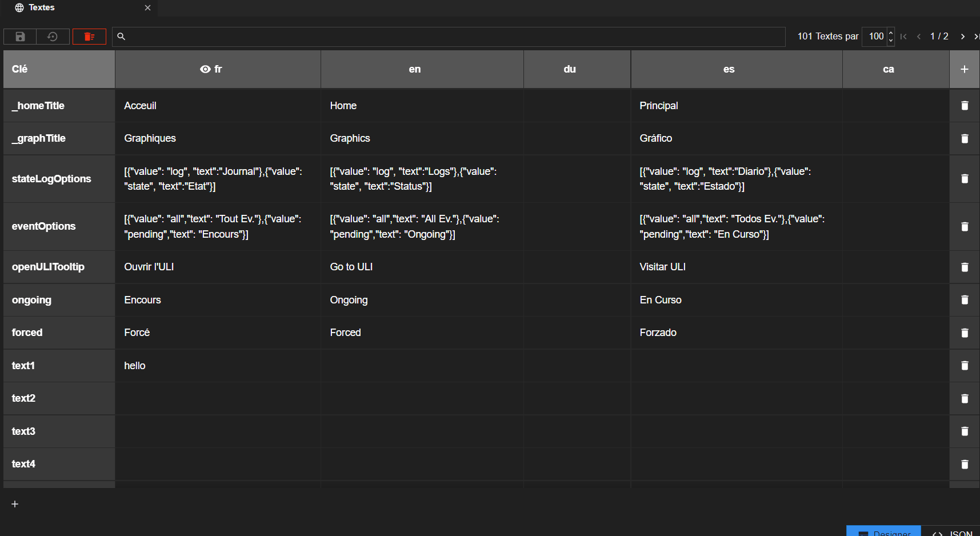Add a new text row at the bottom

pyautogui.click(x=15, y=504)
